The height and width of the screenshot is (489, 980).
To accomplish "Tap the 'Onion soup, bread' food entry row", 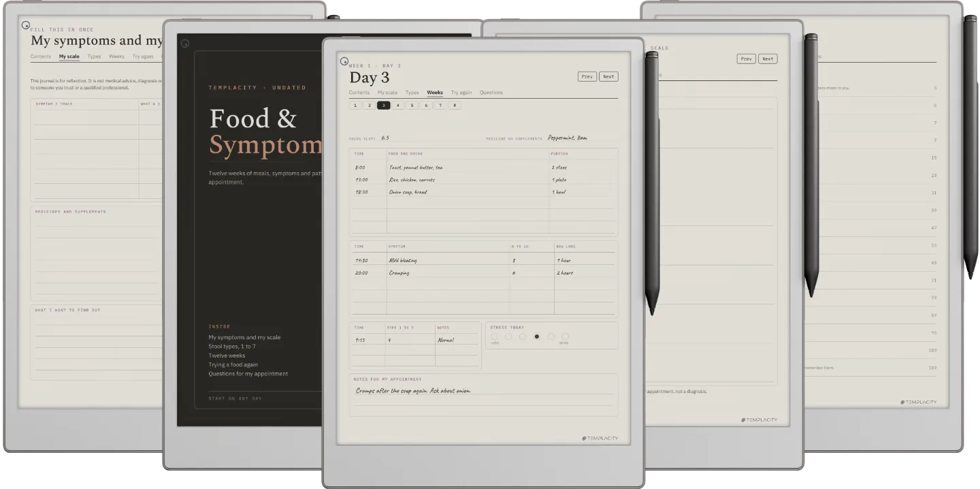I will tap(484, 192).
